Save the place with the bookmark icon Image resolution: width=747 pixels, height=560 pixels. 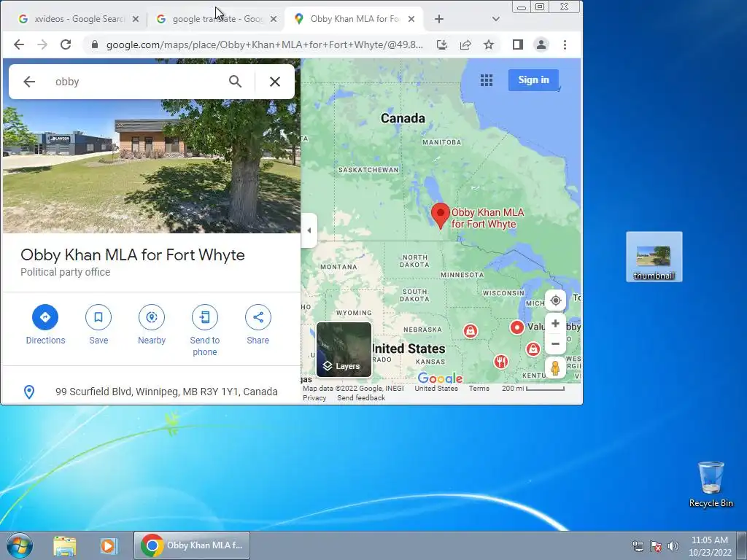(x=98, y=317)
